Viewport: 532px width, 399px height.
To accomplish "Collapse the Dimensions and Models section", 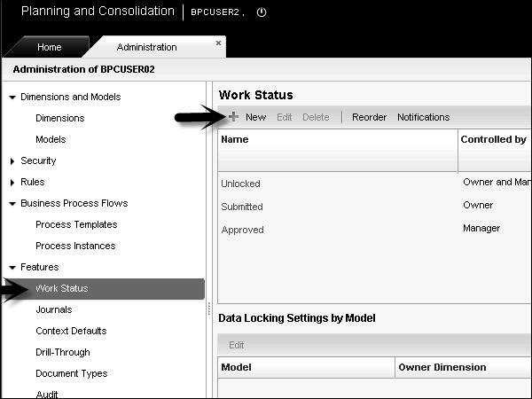I will coord(12,97).
